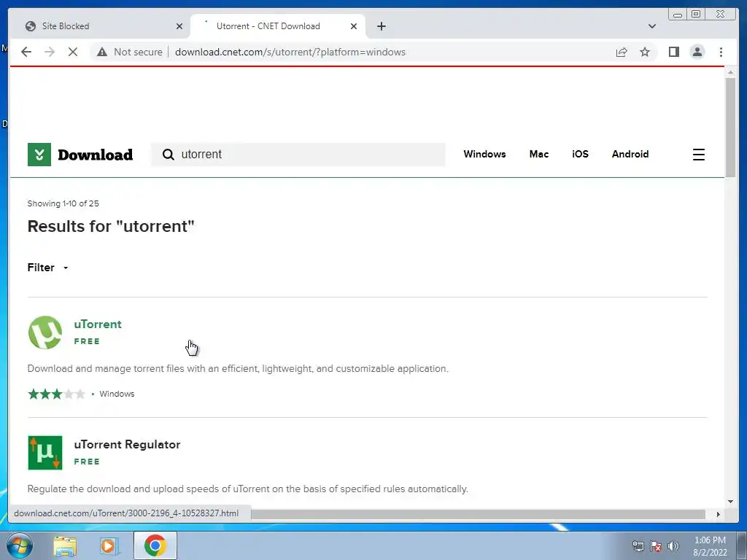Open the Mac platform menu
Viewport: 747px width, 560px height.
click(x=539, y=154)
